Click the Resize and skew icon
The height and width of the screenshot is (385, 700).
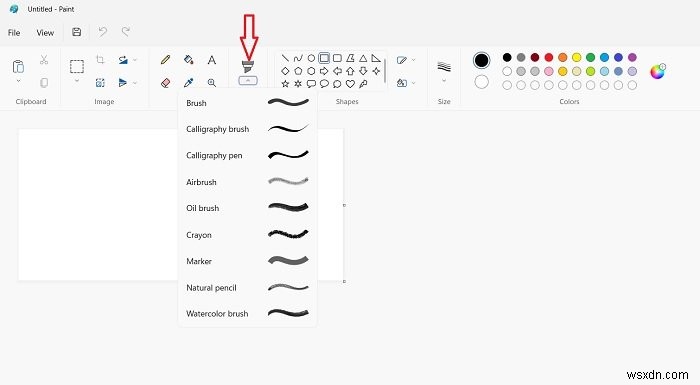point(100,83)
